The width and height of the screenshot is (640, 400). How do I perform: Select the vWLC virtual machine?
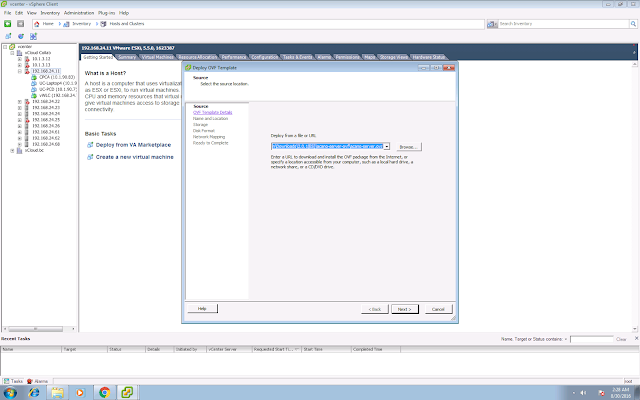tap(58, 96)
